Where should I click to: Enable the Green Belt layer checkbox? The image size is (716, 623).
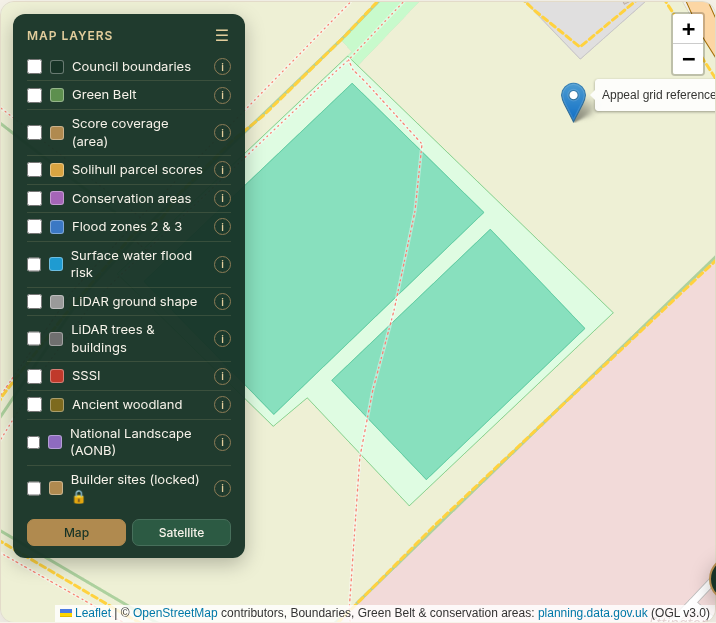[34, 95]
